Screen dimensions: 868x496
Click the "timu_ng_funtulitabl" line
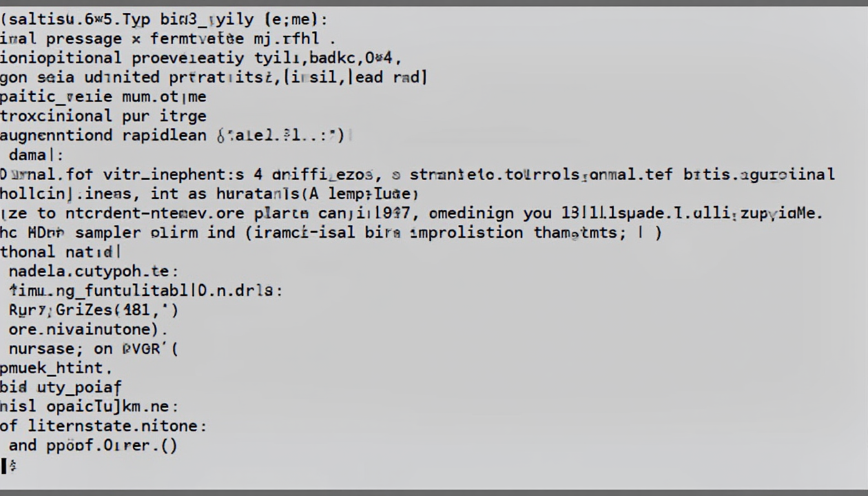tap(145, 291)
